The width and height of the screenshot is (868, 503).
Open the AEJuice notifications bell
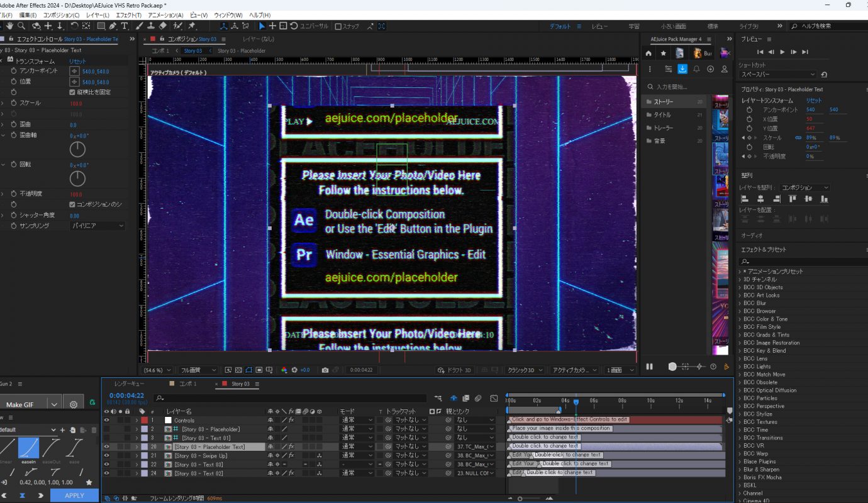(696, 69)
